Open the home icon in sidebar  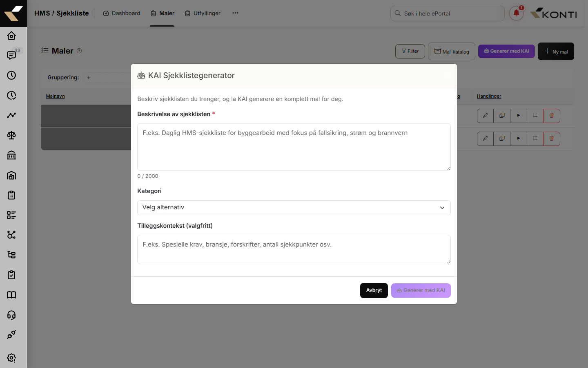pyautogui.click(x=11, y=36)
